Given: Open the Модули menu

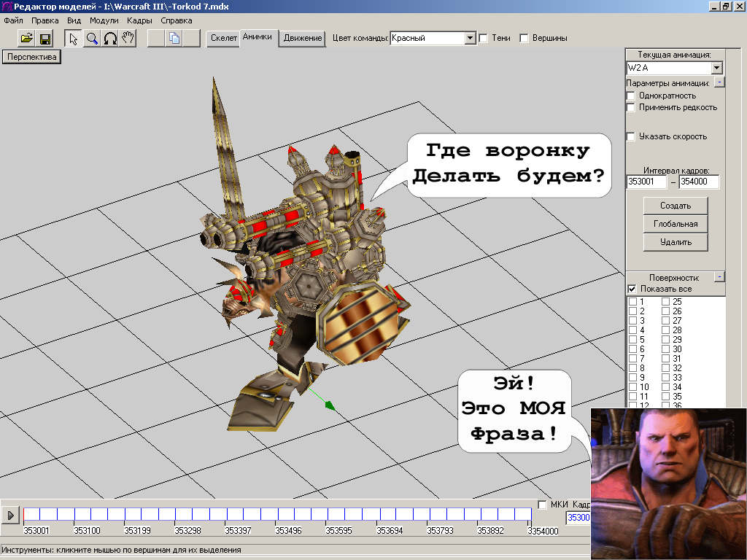Looking at the screenshot, I should point(104,20).
